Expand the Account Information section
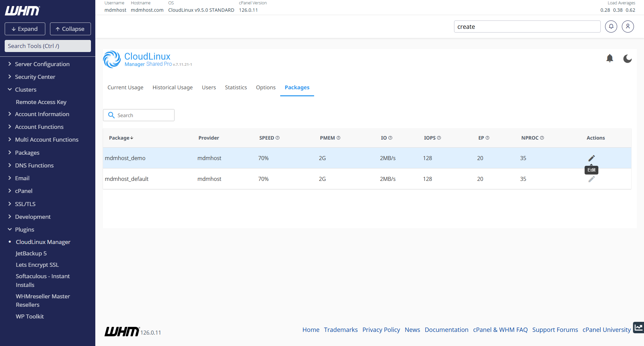The height and width of the screenshot is (346, 644). 42,114
